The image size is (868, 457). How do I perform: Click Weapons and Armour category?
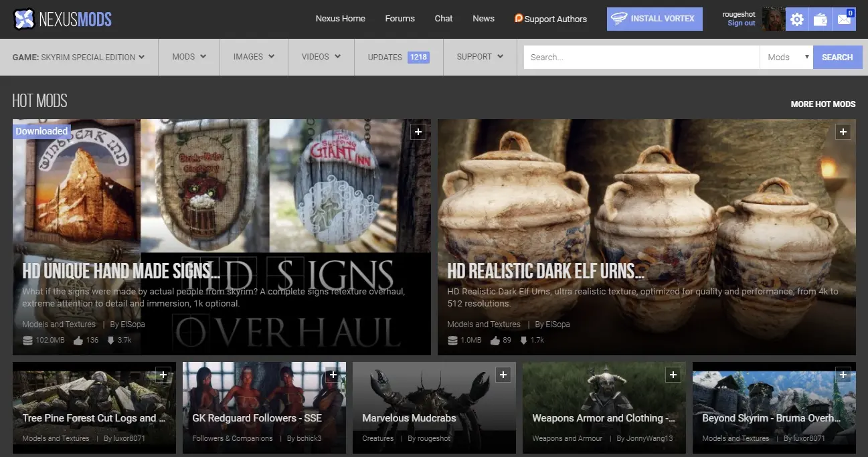(x=568, y=439)
